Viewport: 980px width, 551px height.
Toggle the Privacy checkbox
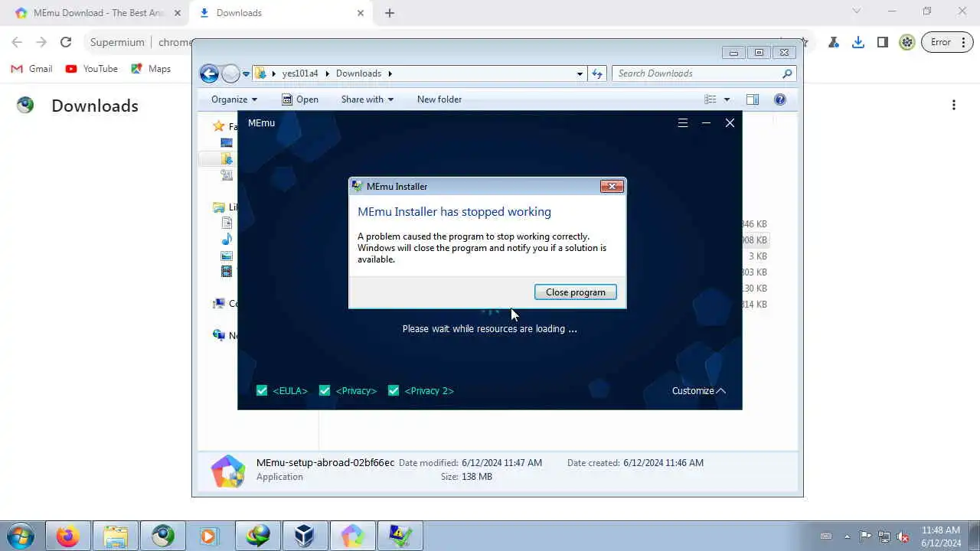325,390
